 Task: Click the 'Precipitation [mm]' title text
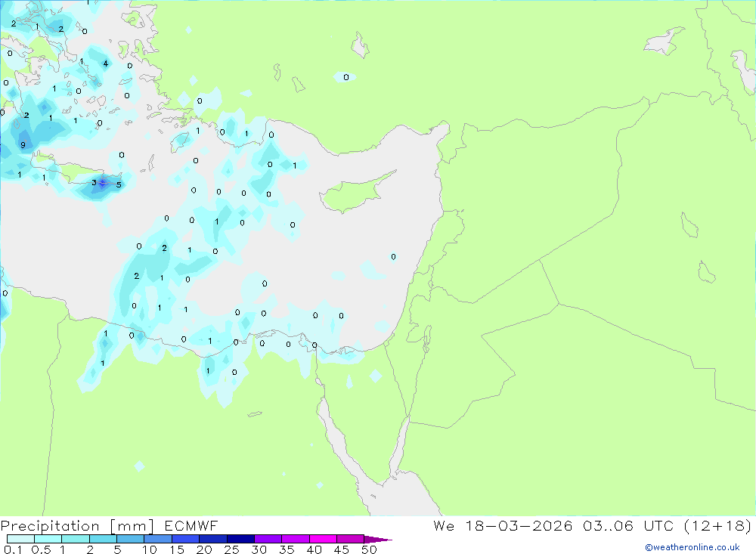tap(77, 526)
